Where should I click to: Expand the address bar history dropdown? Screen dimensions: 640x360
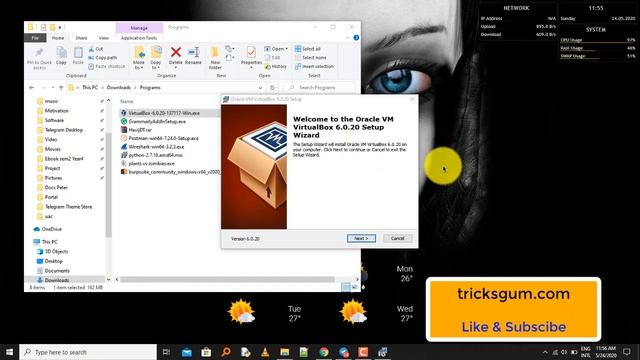[x=260, y=87]
